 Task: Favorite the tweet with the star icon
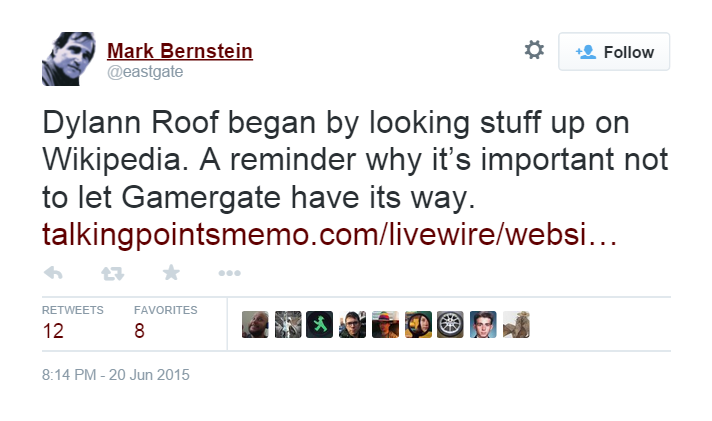[x=171, y=272]
